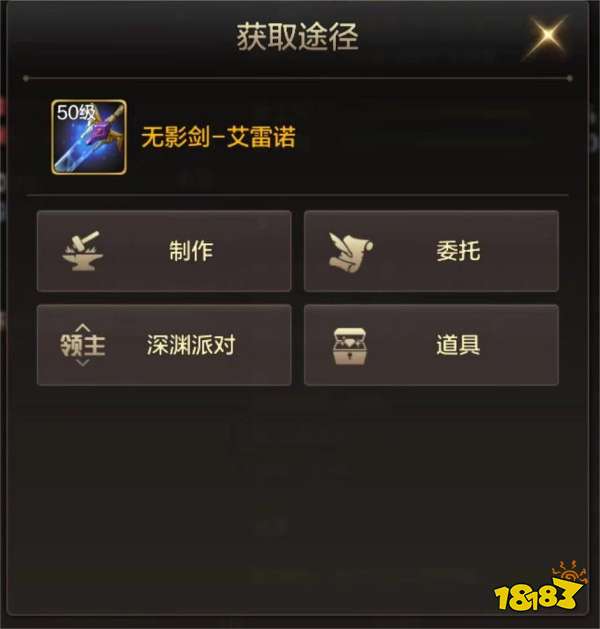Click the quill and scroll commission icon
600x629 pixels.
(x=351, y=252)
